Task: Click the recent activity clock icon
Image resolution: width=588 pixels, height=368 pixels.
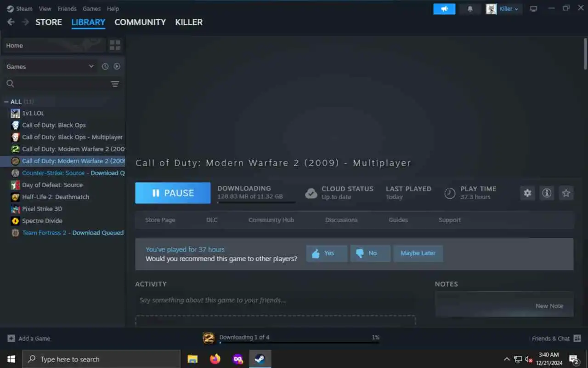Action: point(105,66)
